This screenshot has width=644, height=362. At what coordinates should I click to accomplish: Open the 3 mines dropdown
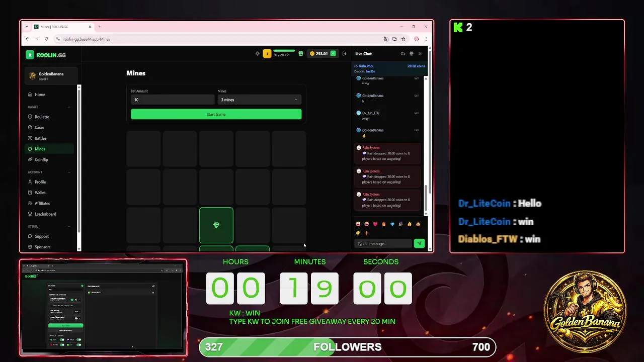point(259,100)
